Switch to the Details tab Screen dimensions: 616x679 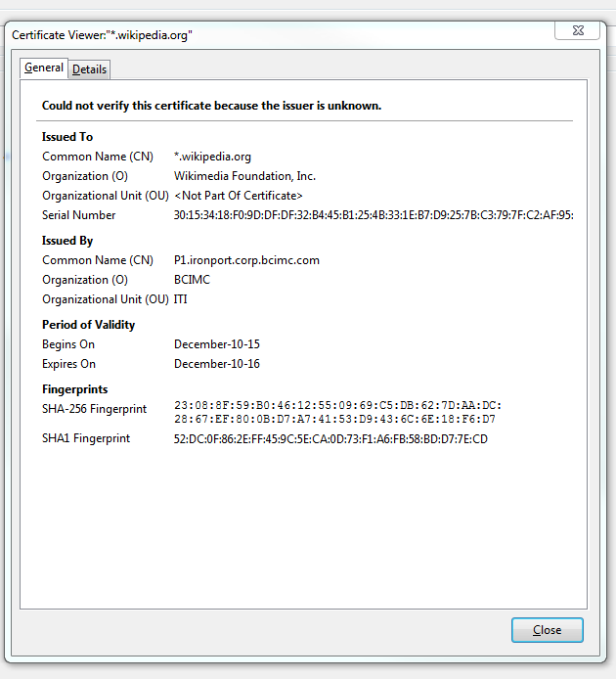[89, 69]
